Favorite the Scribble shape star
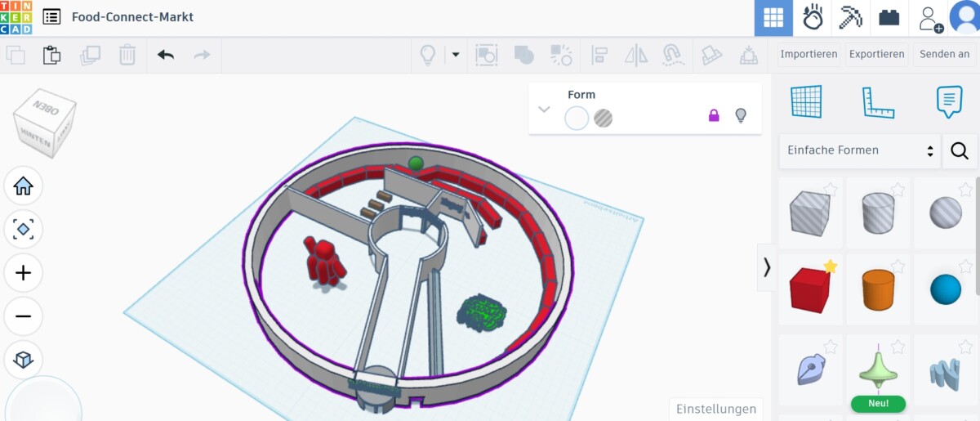980x421 pixels. [831, 347]
